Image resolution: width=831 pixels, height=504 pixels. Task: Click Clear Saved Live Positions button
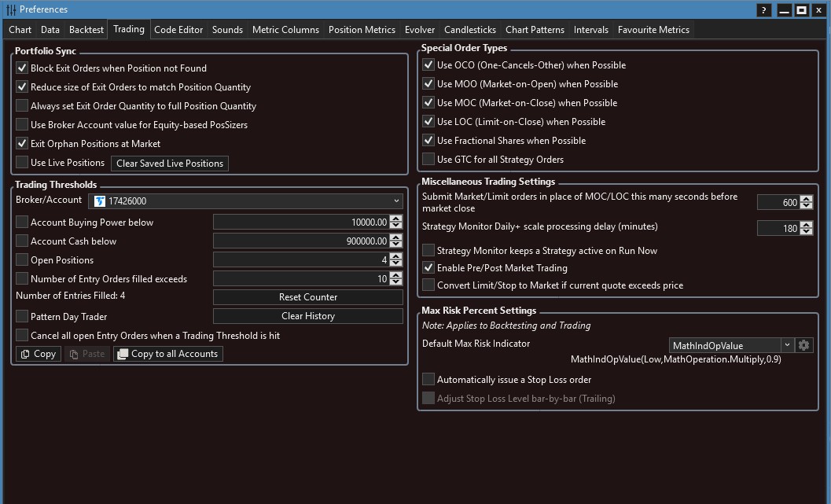point(170,164)
